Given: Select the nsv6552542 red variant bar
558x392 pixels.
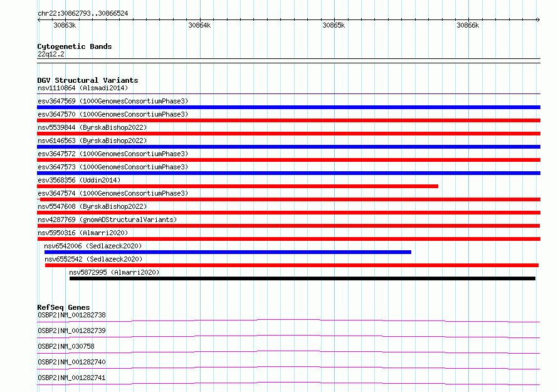Looking at the screenshot, I should [x=292, y=265].
